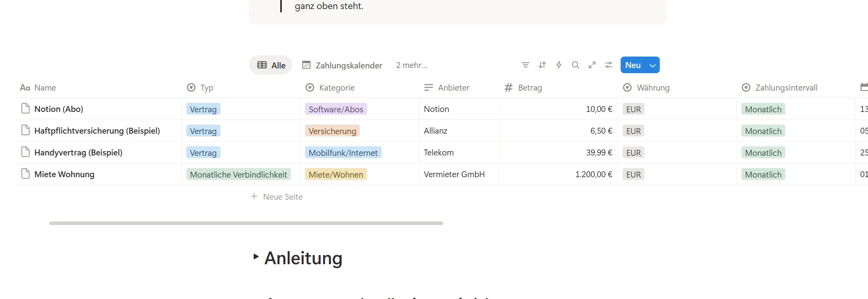Open the dropdown arrow next to Neu

coord(653,65)
